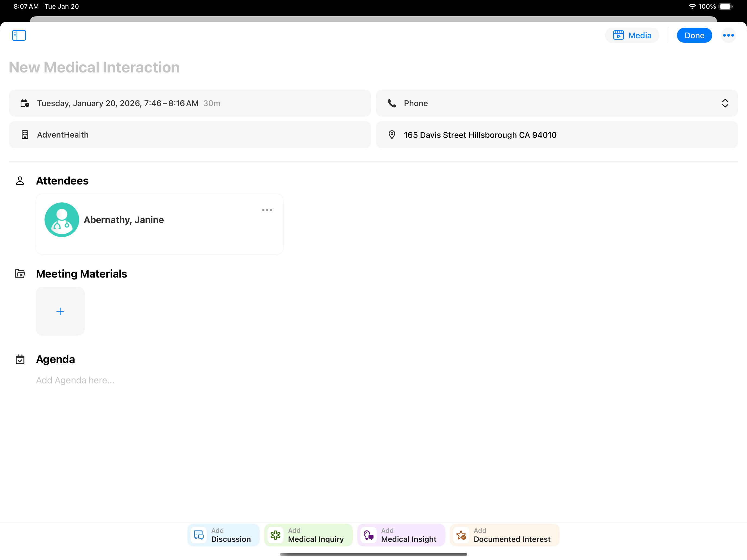The height and width of the screenshot is (560, 747).
Task: Add a meeting material with plus tile
Action: tap(60, 311)
